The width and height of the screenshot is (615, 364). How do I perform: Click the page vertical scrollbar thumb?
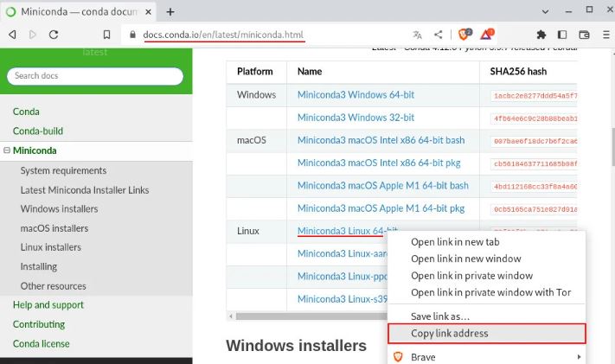pos(612,147)
